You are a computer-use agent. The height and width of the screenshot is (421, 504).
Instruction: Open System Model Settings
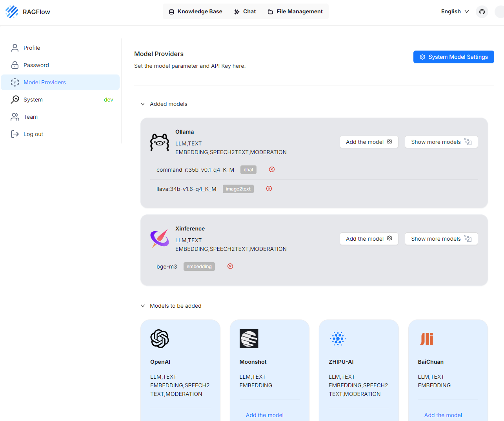click(453, 57)
